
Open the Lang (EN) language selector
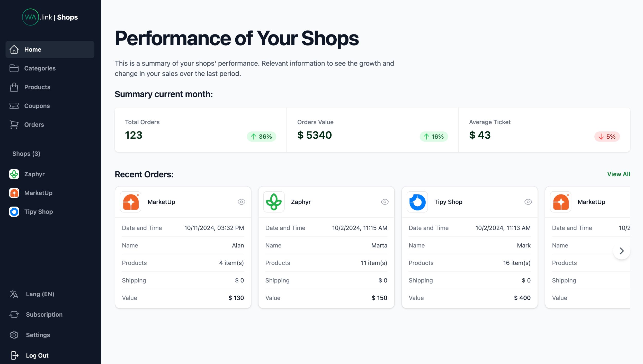[40, 294]
